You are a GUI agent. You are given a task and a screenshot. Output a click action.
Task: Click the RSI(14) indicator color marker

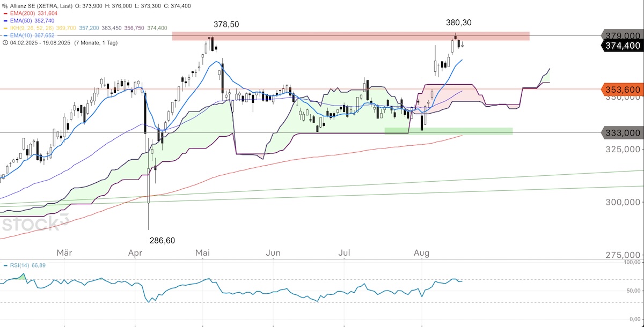5,265
